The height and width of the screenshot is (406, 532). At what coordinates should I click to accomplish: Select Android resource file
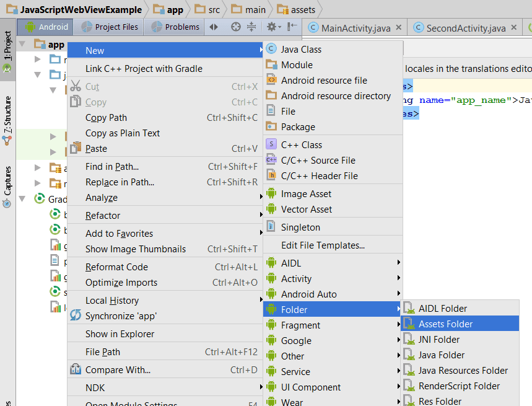coord(333,81)
